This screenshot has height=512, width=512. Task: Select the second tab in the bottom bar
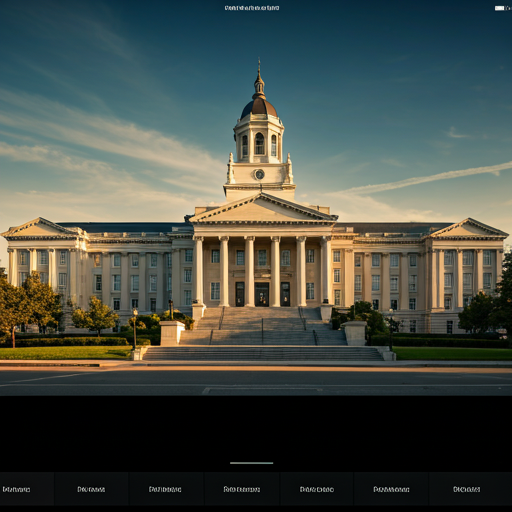[x=91, y=489]
